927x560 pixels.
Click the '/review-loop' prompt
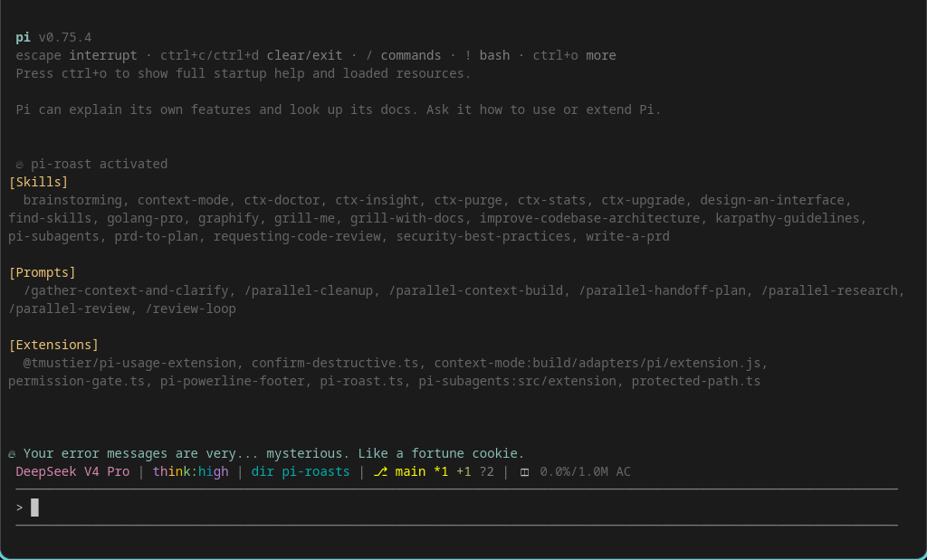190,308
